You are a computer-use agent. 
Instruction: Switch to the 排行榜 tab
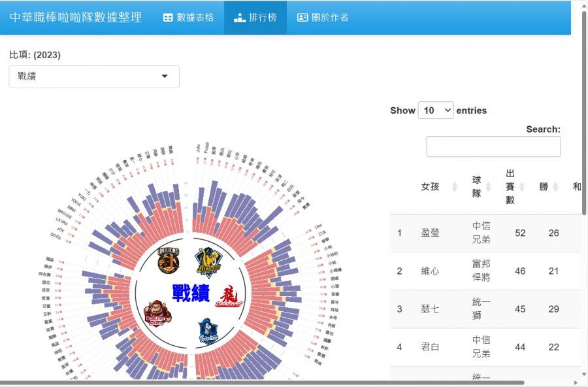pyautogui.click(x=255, y=18)
